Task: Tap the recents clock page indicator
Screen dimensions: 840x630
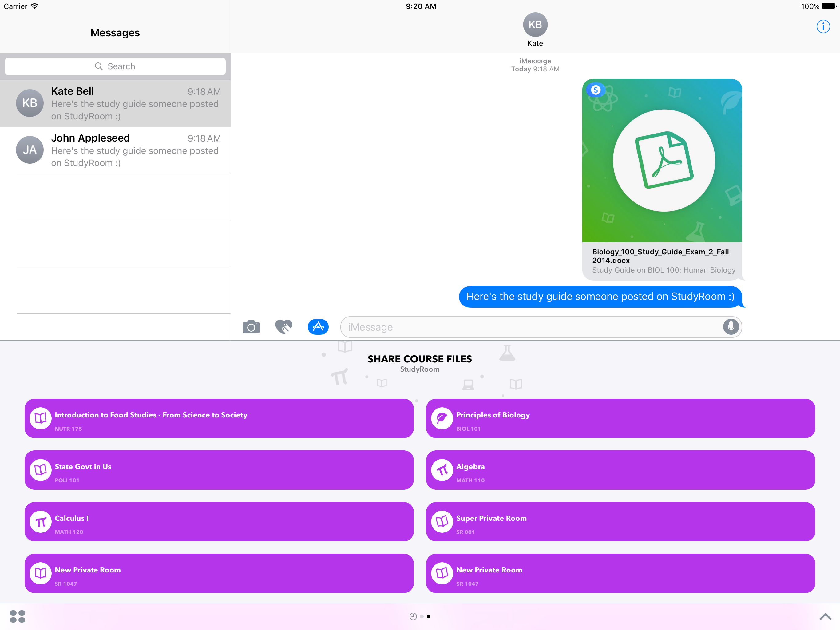Action: click(413, 616)
